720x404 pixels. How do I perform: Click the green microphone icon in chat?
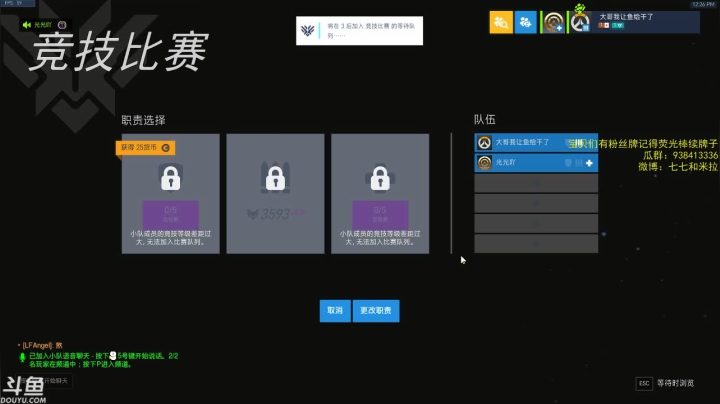[x=22, y=357]
